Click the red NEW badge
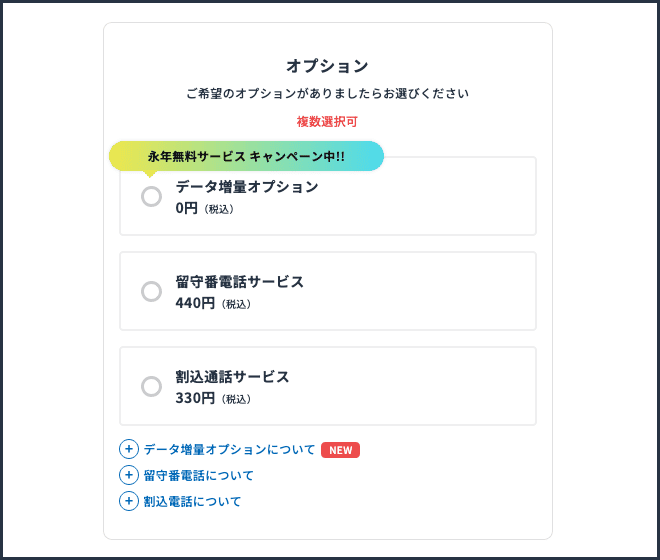The width and height of the screenshot is (660, 560). (x=341, y=450)
